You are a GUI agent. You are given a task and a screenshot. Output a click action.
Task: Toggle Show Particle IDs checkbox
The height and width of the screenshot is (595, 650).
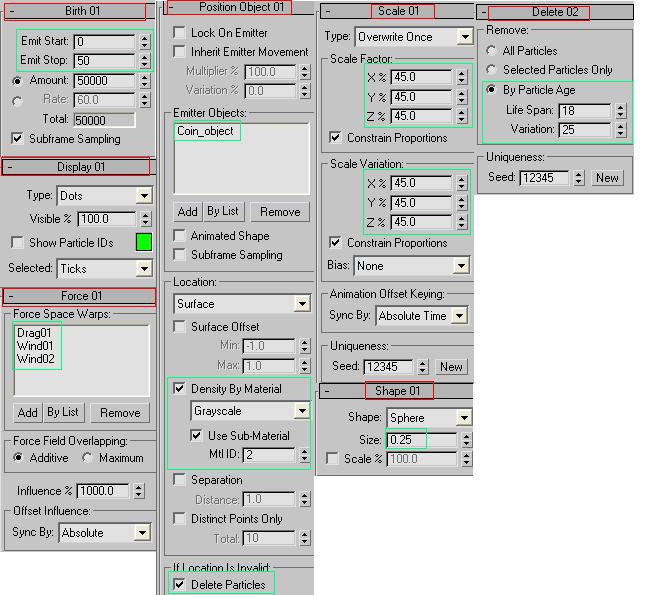tap(18, 243)
